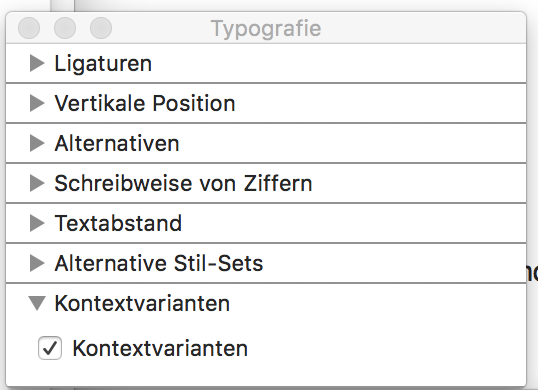Zoom the Typografie panel window

click(101, 28)
